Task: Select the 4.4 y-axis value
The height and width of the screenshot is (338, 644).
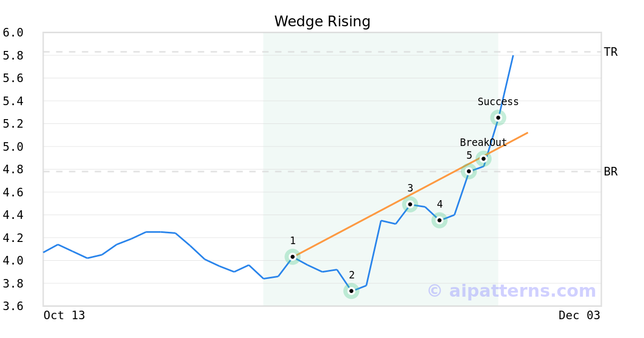Action: pyautogui.click(x=13, y=215)
